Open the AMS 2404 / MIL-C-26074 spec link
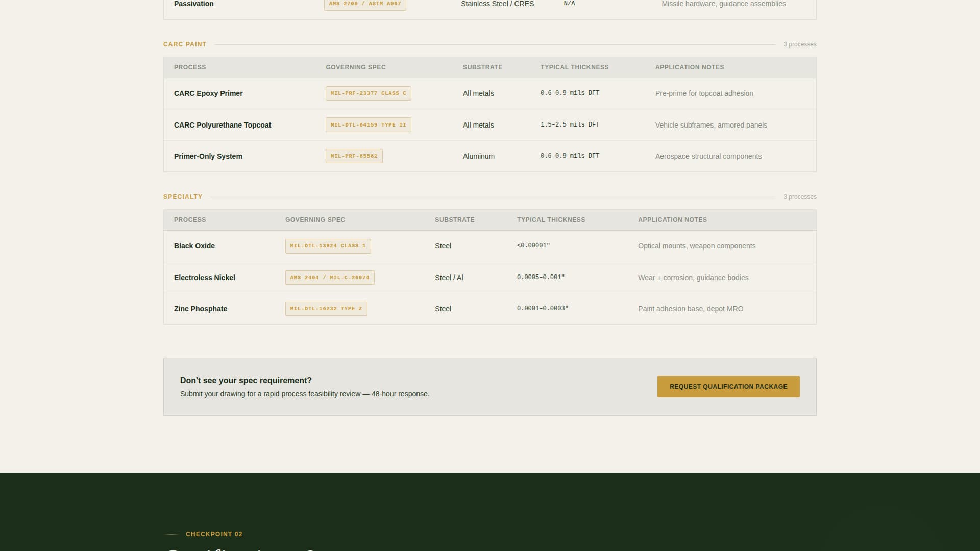The height and width of the screenshot is (551, 980). [x=329, y=277]
